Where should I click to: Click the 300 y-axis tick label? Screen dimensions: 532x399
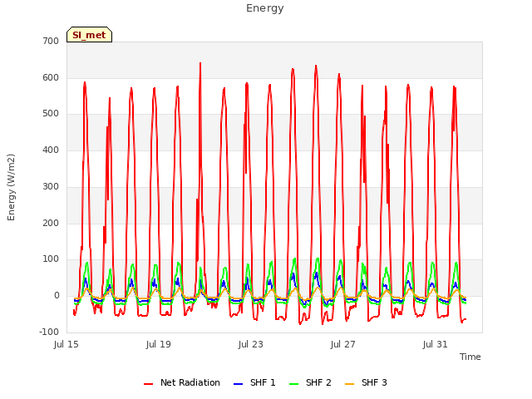pyautogui.click(x=51, y=186)
